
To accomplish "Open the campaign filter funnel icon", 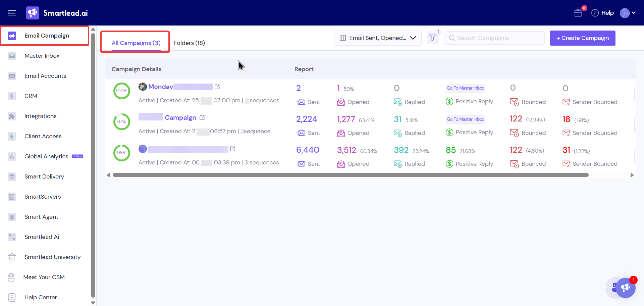I will click(x=433, y=38).
